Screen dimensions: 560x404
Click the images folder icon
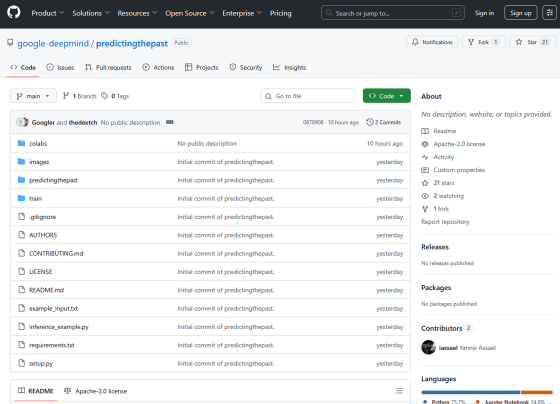click(x=21, y=161)
